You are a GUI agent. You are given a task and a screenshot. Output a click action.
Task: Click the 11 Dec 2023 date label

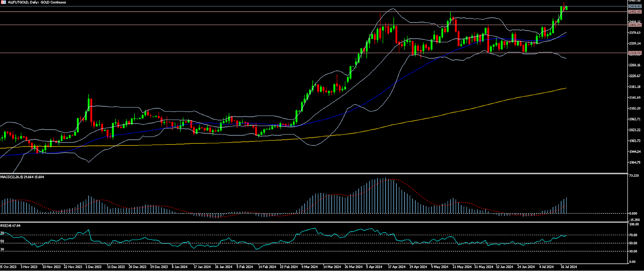click(x=116, y=267)
